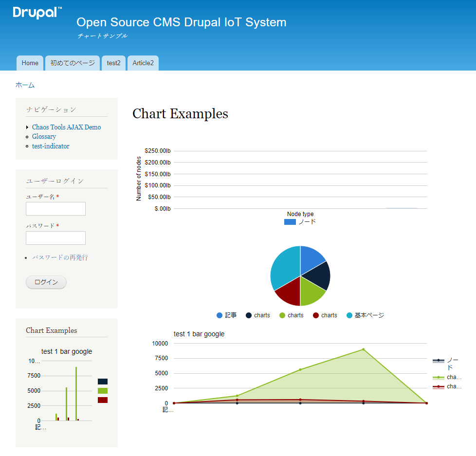Click the tallest green bar in sidebar chart
This screenshot has height=456, width=476.
tap(76, 394)
